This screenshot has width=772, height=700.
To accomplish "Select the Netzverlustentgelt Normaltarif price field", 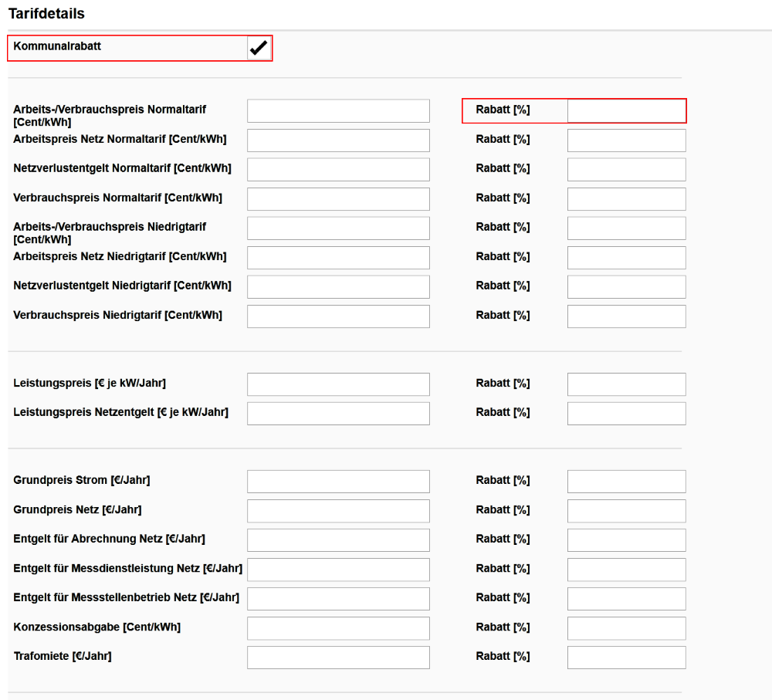I will 338,170.
